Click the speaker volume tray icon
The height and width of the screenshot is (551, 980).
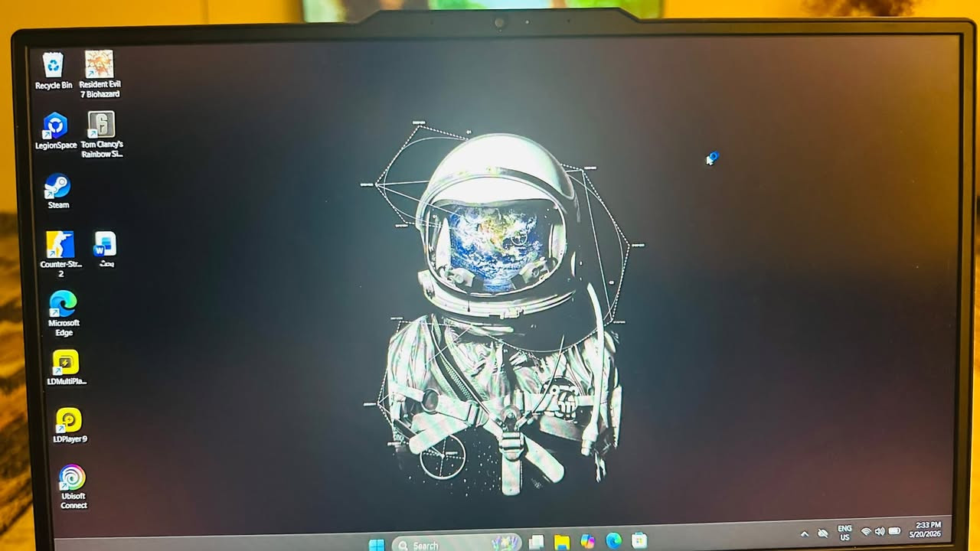click(x=879, y=531)
